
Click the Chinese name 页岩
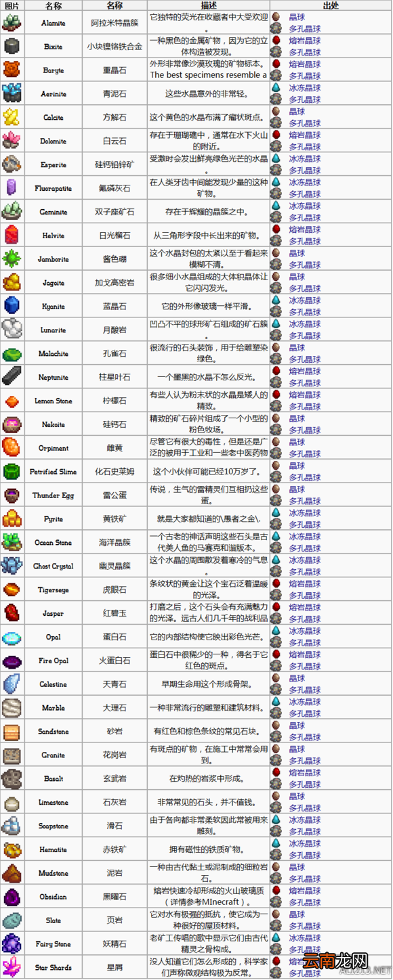115,920
